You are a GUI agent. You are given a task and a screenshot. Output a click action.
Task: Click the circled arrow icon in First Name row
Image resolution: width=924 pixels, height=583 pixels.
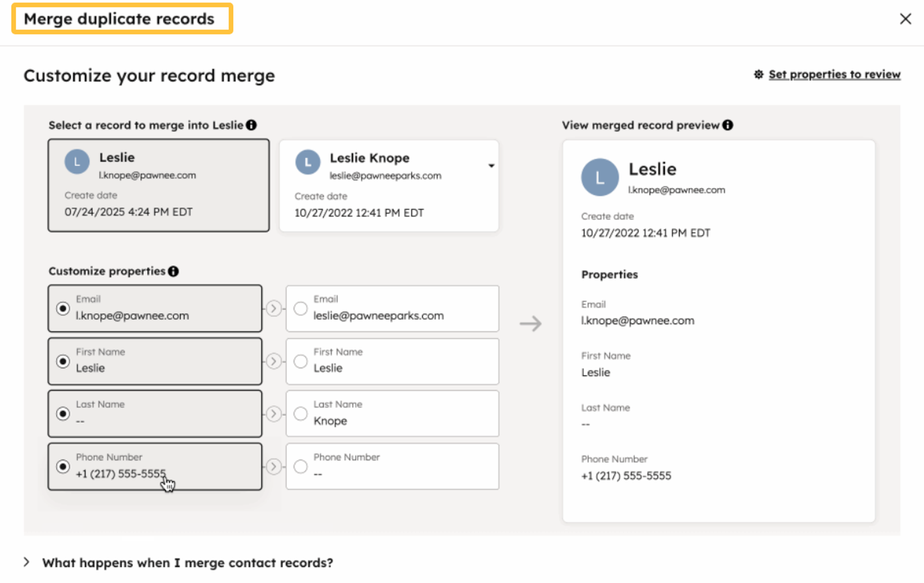[274, 361]
